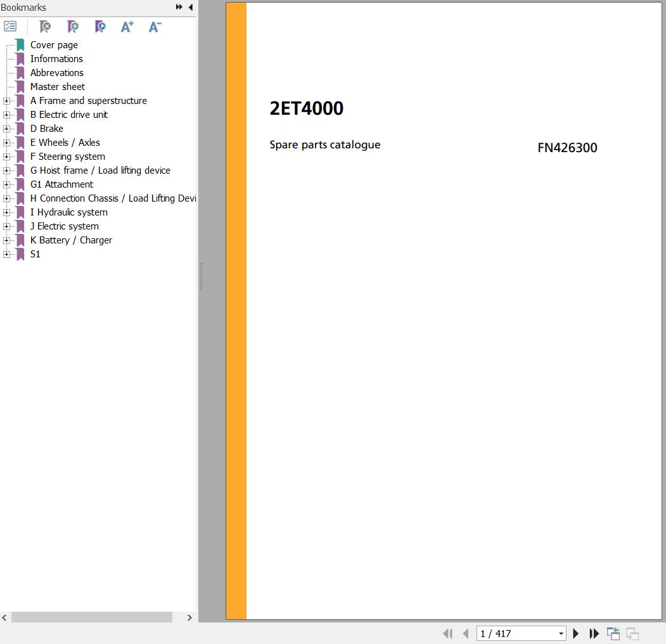The height and width of the screenshot is (644, 666).
Task: Go to the previous page
Action: 466,633
